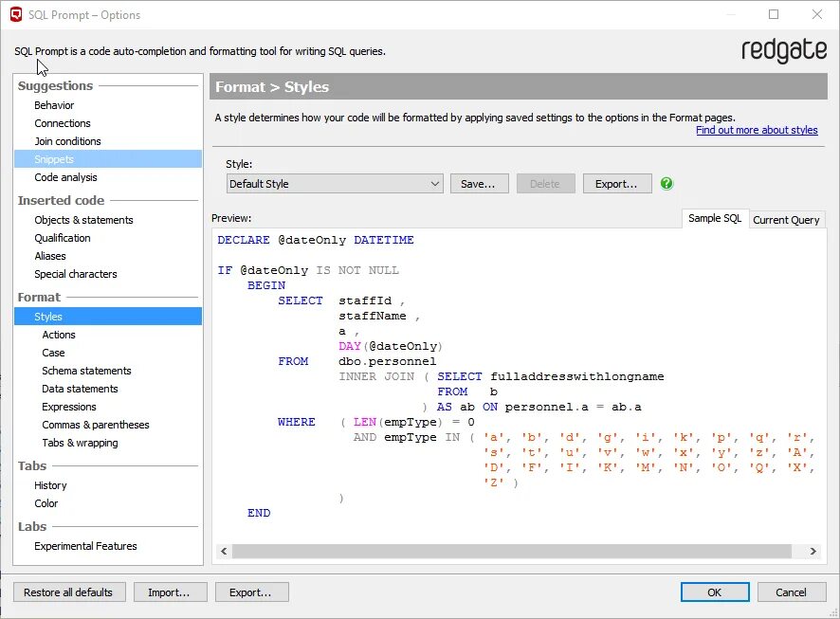
Task: Click the preview scrollbar left arrow
Action: [224, 551]
